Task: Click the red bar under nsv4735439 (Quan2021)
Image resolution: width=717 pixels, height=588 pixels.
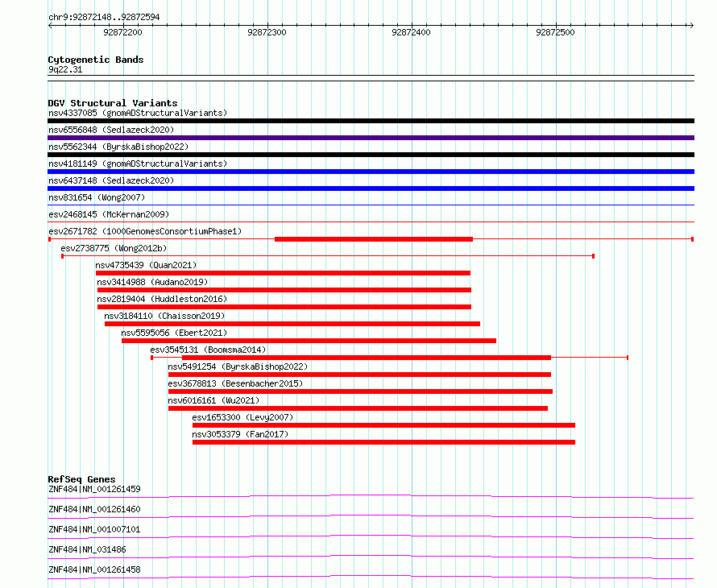Action: click(x=283, y=273)
